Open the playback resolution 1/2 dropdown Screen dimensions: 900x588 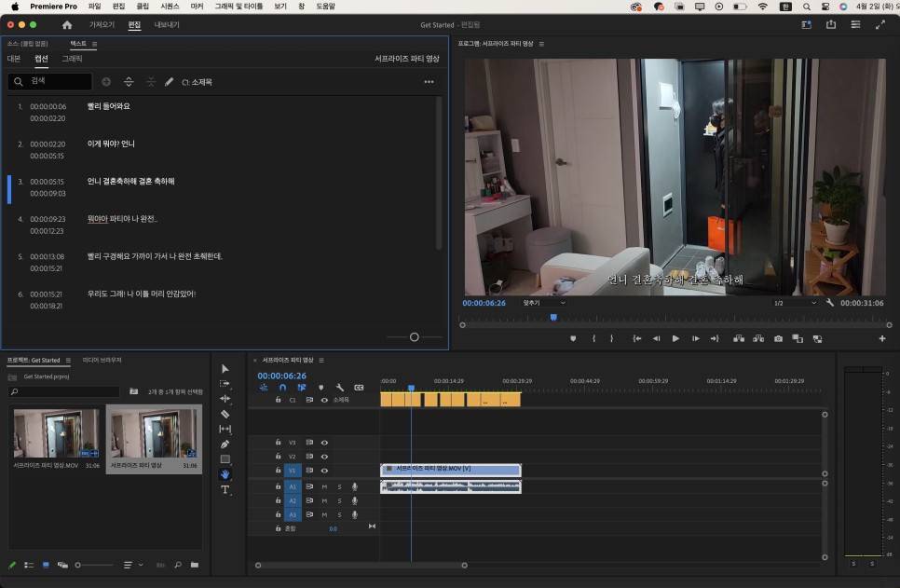pyautogui.click(x=795, y=303)
